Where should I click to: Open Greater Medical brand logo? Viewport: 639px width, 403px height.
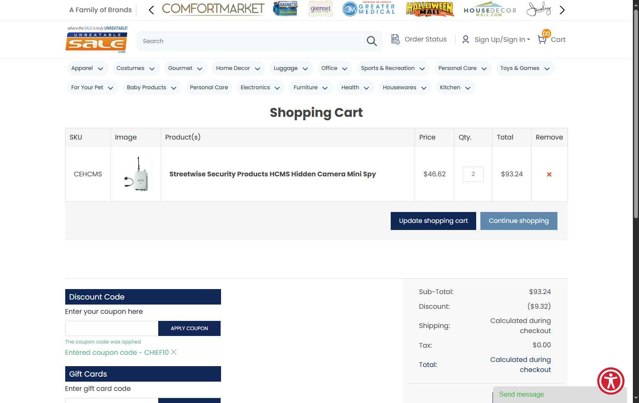pyautogui.click(x=369, y=9)
